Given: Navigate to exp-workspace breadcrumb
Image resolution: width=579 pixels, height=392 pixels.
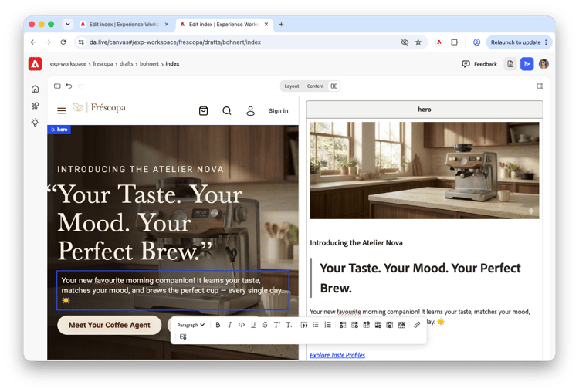Looking at the screenshot, I should click(68, 64).
